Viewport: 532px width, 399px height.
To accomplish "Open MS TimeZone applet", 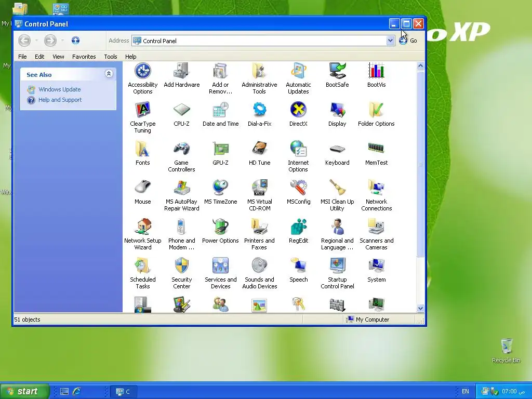I will [x=220, y=192].
